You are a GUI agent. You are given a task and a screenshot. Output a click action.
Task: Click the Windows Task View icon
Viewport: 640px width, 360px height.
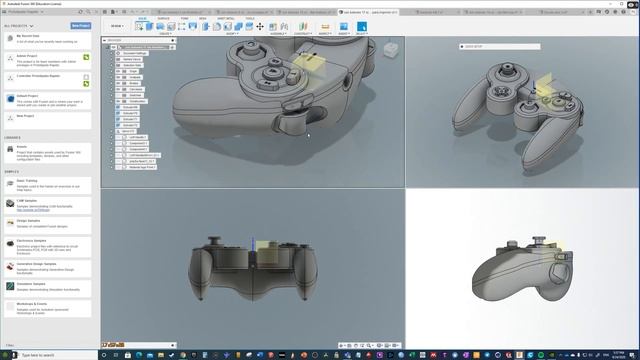[116, 355]
